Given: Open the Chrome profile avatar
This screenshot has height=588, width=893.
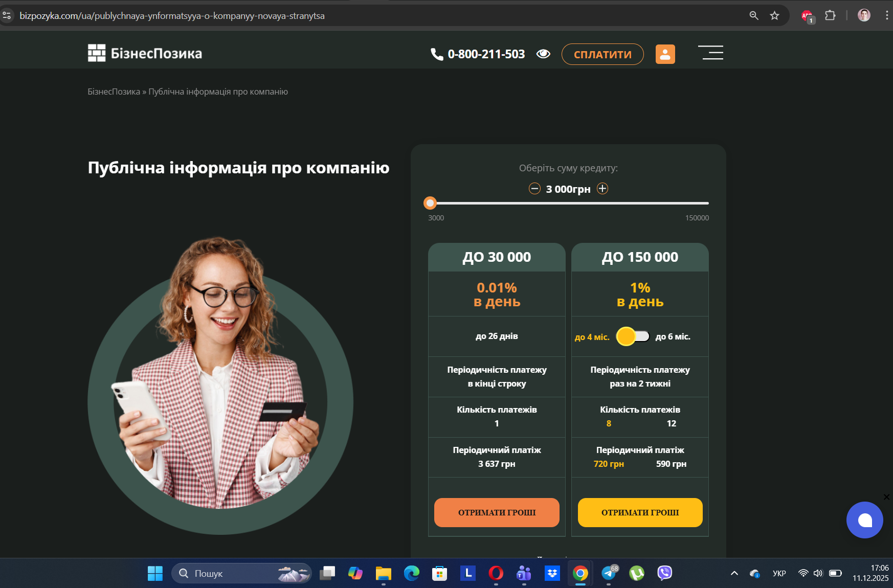Looking at the screenshot, I should tap(864, 15).
